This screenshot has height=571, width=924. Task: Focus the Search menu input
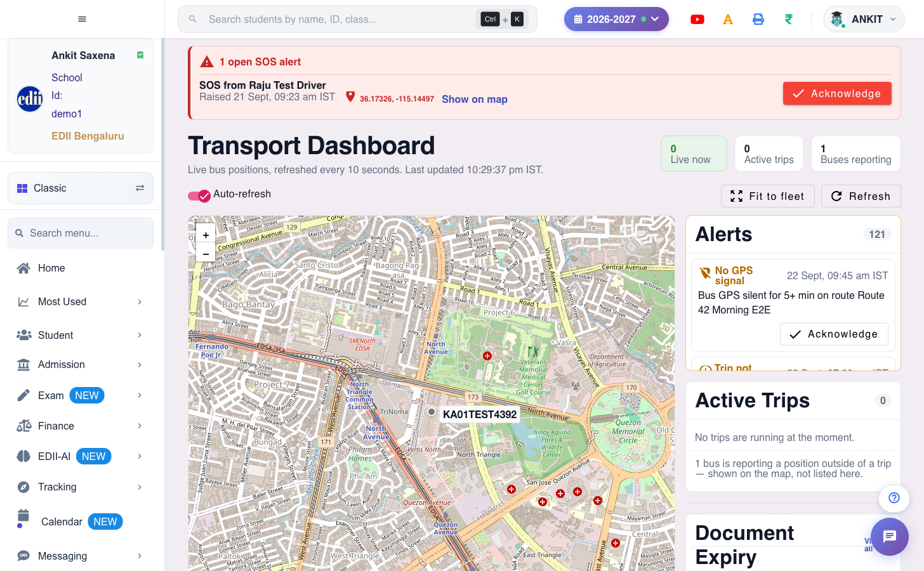coord(81,233)
